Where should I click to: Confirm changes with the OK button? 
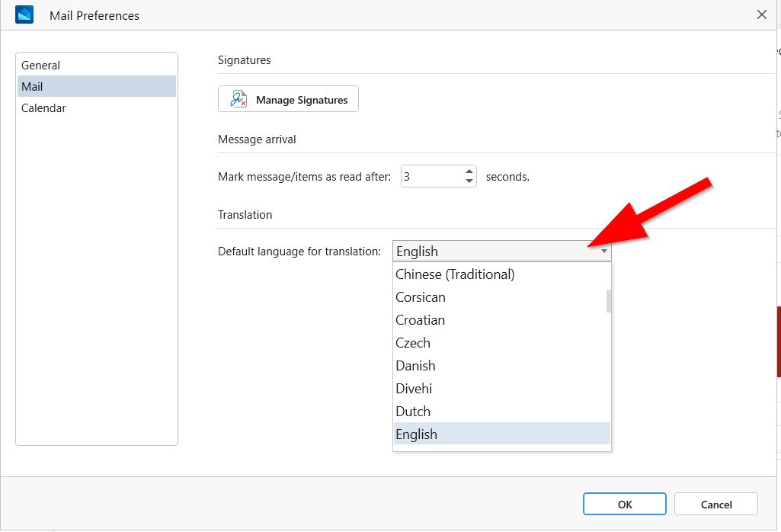click(625, 504)
